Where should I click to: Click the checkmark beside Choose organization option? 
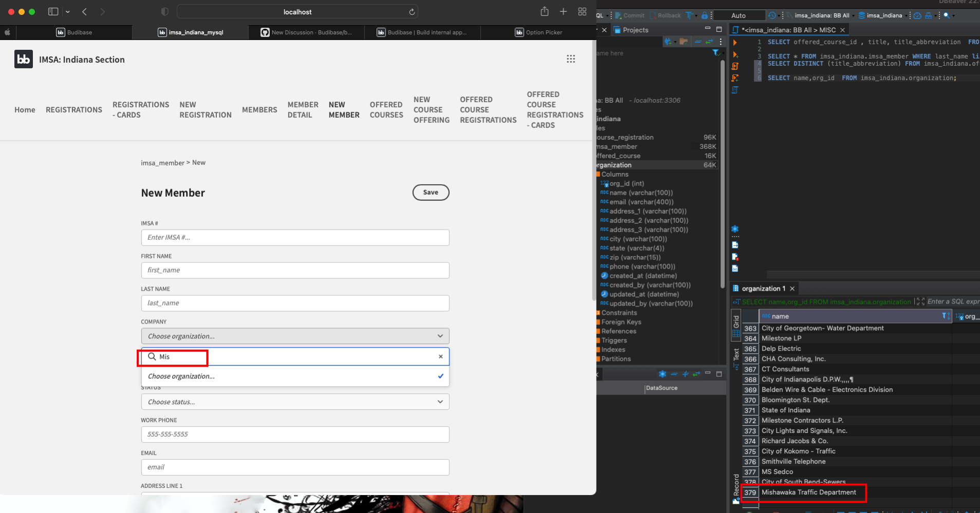tap(440, 376)
